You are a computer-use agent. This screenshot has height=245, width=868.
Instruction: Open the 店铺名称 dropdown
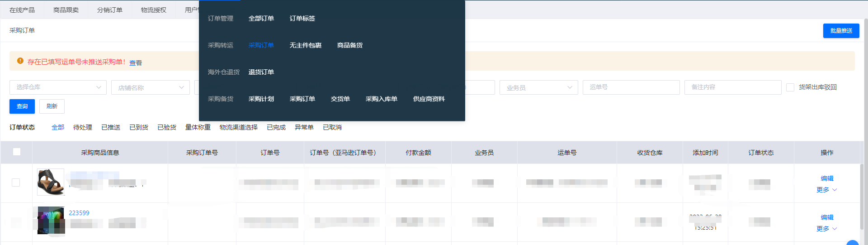pyautogui.click(x=151, y=87)
